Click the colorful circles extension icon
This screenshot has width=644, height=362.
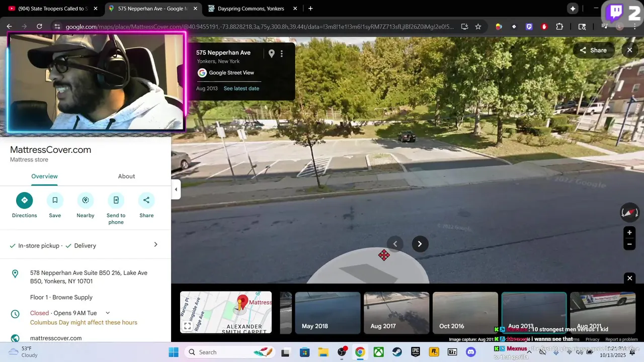pyautogui.click(x=499, y=27)
